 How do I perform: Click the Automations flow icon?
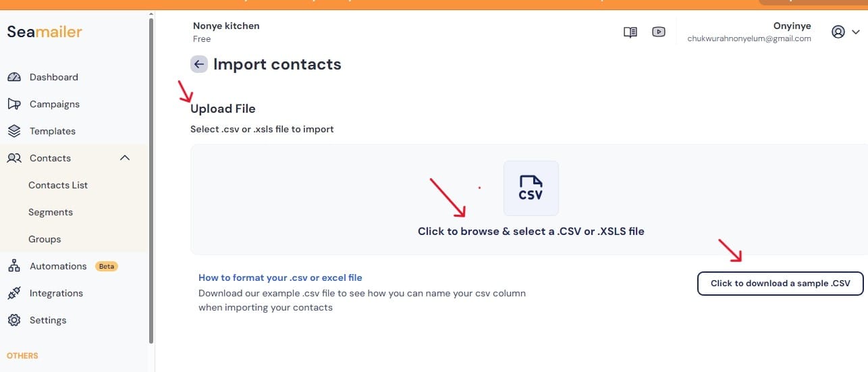[x=14, y=266]
